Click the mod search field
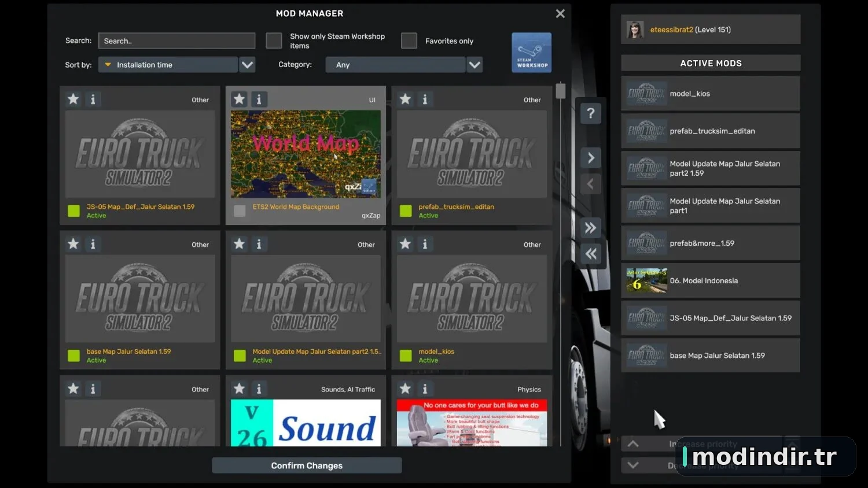This screenshot has height=488, width=868. point(176,40)
